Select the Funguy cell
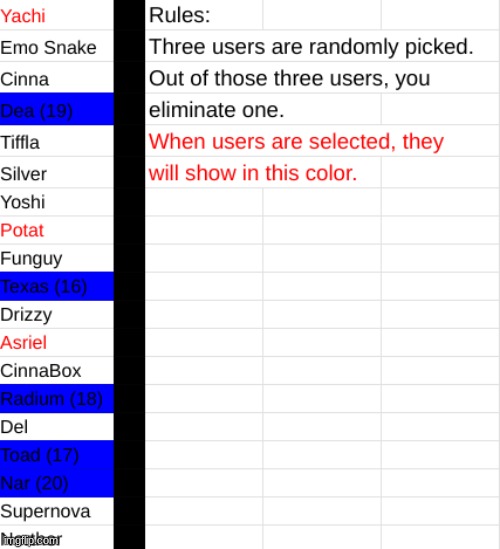This screenshot has width=500, height=549. 57,258
